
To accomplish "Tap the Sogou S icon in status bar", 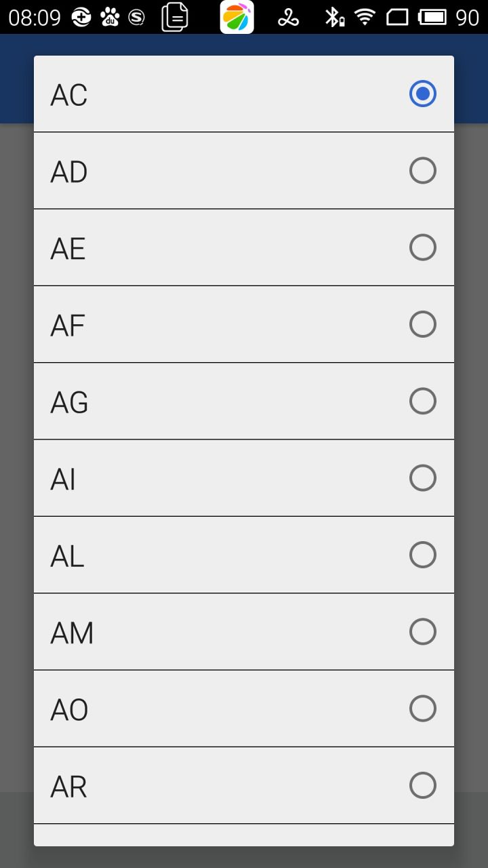I will (x=136, y=18).
